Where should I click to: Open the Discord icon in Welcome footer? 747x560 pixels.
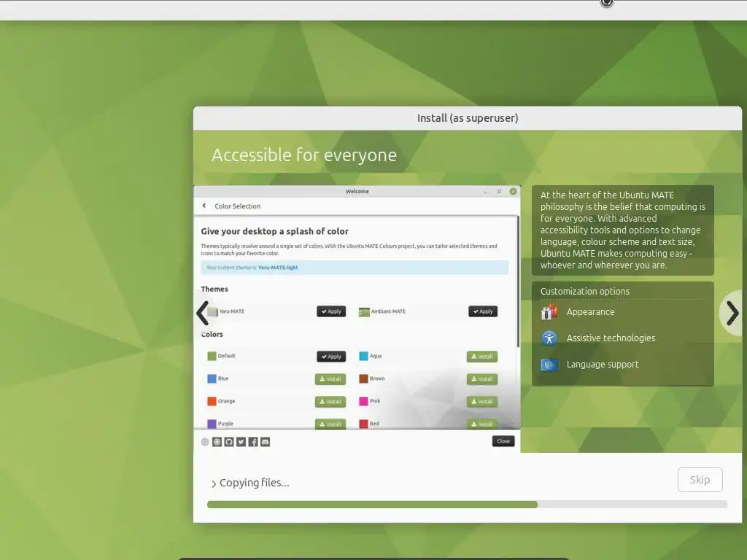point(265,442)
